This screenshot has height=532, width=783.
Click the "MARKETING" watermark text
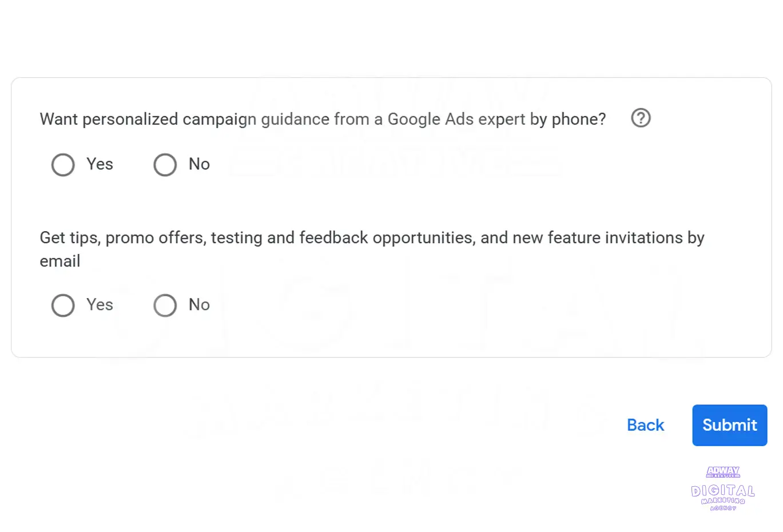pos(722,500)
